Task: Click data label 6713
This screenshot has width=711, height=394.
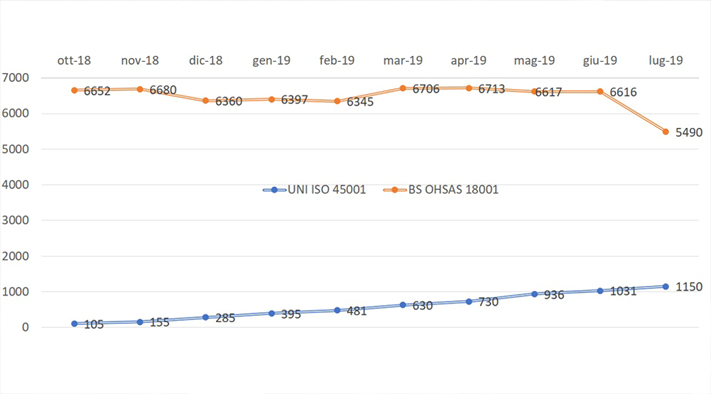Action: 492,89
